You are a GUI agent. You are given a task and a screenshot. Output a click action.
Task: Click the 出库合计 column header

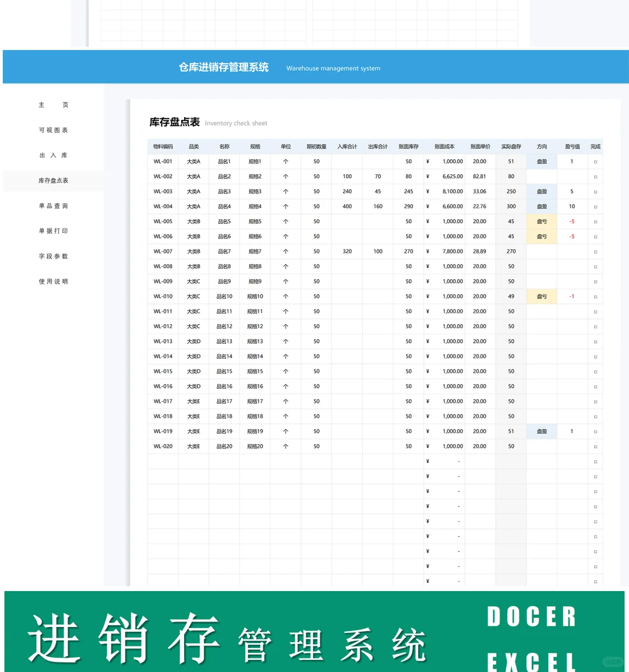[x=377, y=146]
